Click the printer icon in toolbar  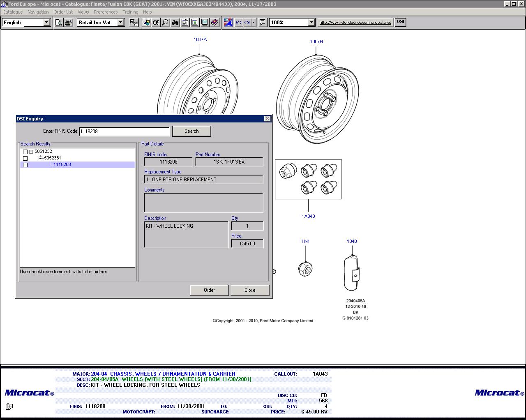pos(68,23)
